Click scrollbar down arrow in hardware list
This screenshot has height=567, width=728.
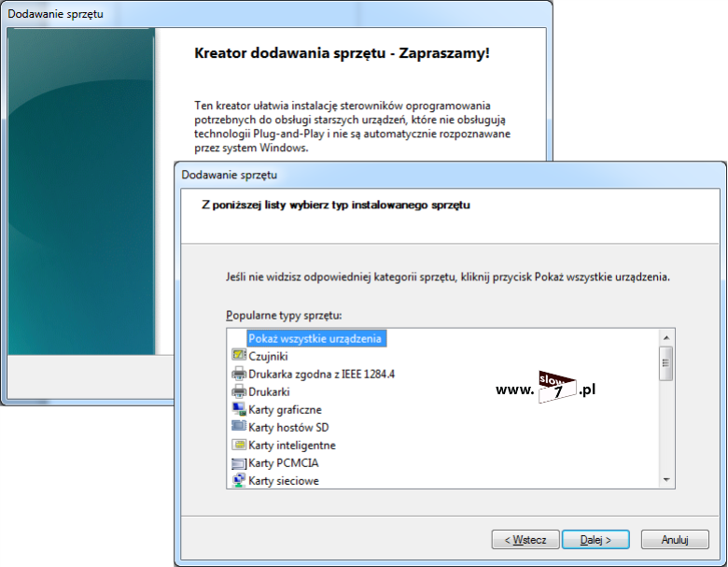666,479
